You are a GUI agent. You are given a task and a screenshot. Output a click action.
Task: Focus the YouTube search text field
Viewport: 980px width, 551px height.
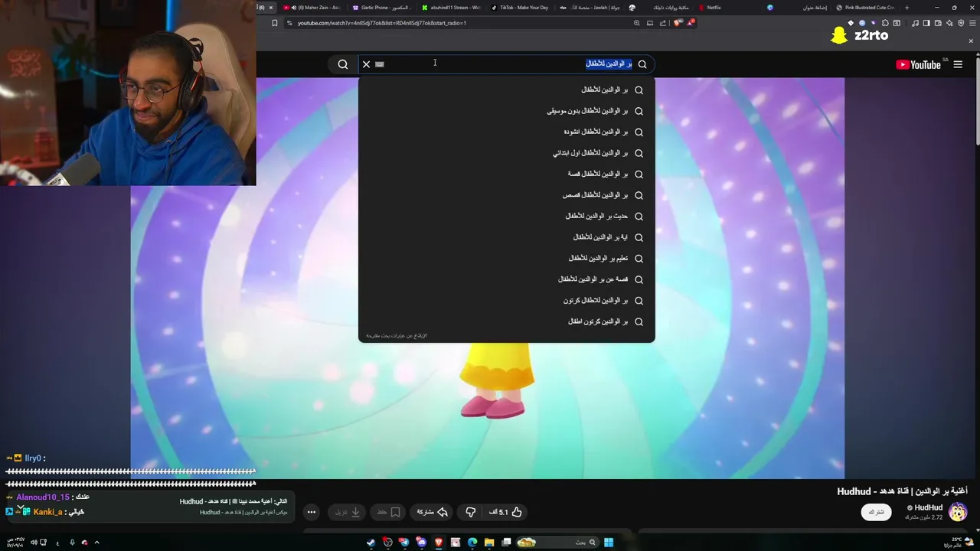pos(505,64)
